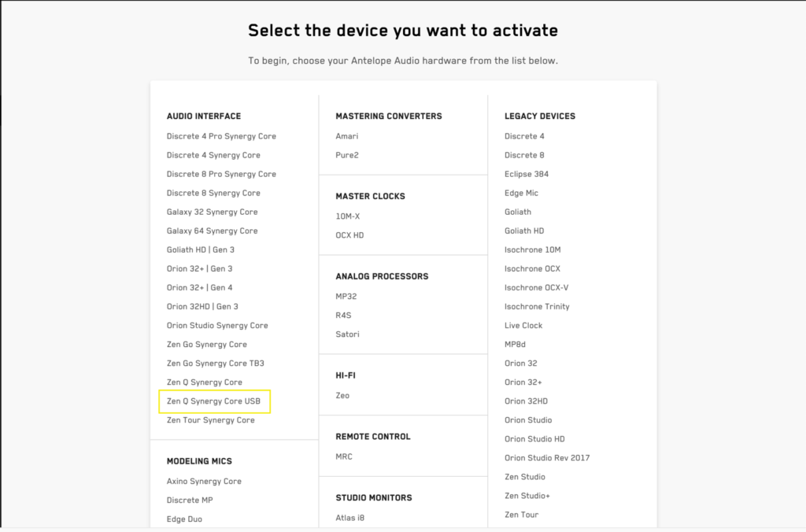The image size is (806, 532).
Task: Choose Orion Studio HD
Action: click(534, 439)
